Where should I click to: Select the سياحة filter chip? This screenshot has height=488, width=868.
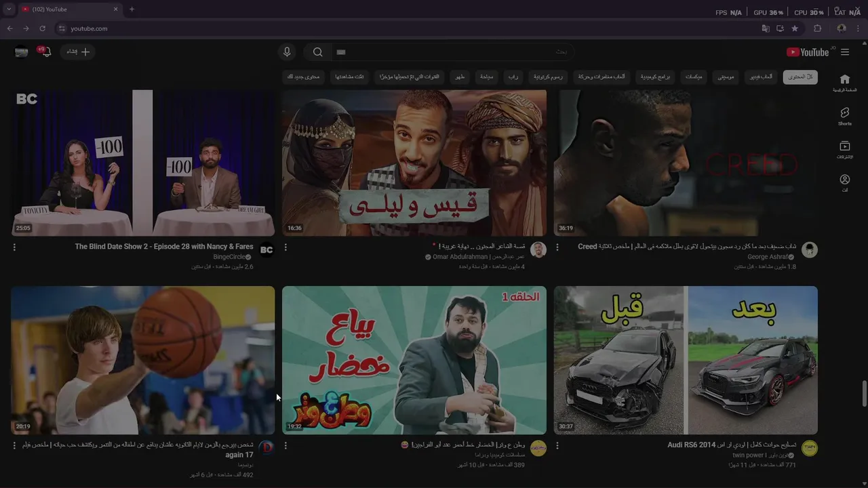coord(486,77)
